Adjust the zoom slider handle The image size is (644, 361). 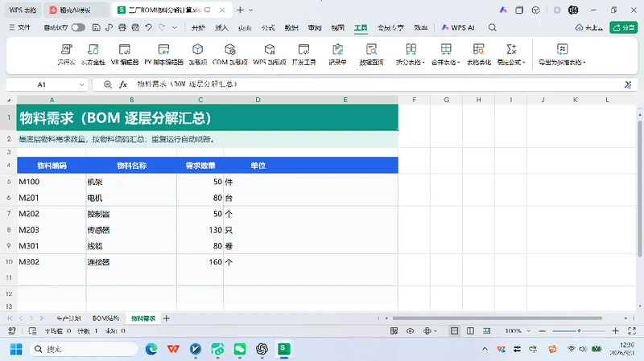579,330
